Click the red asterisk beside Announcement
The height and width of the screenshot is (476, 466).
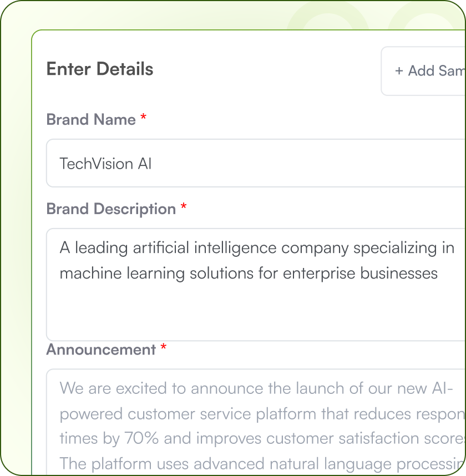(164, 348)
